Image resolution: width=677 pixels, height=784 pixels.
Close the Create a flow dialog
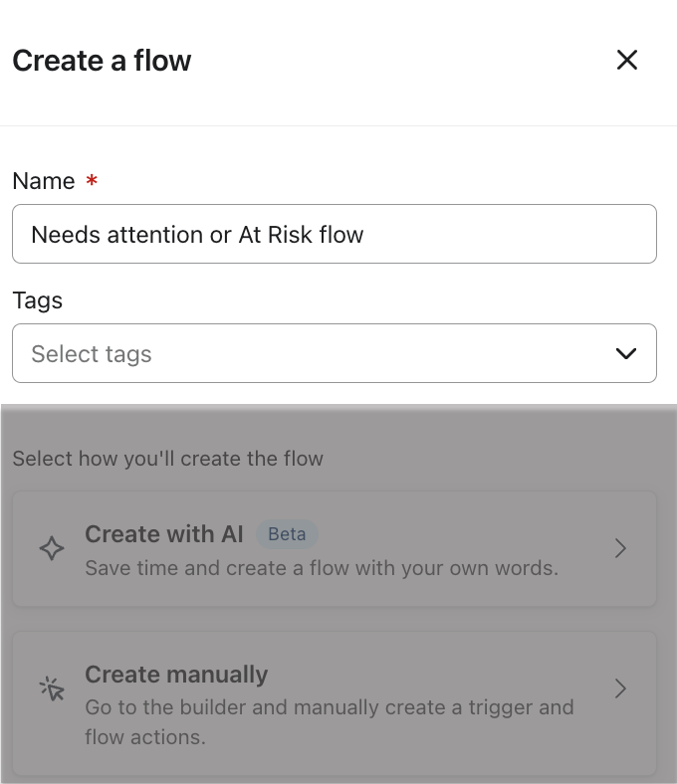(626, 60)
